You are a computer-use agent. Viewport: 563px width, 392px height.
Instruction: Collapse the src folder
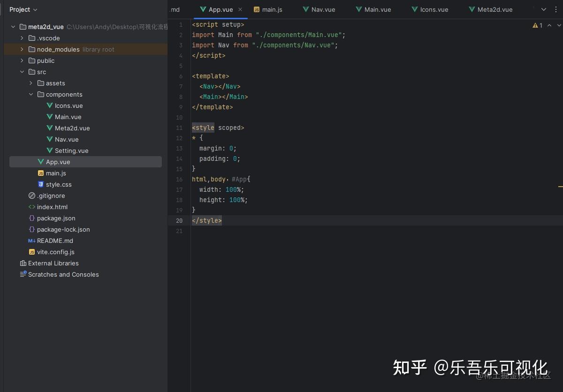click(x=22, y=72)
